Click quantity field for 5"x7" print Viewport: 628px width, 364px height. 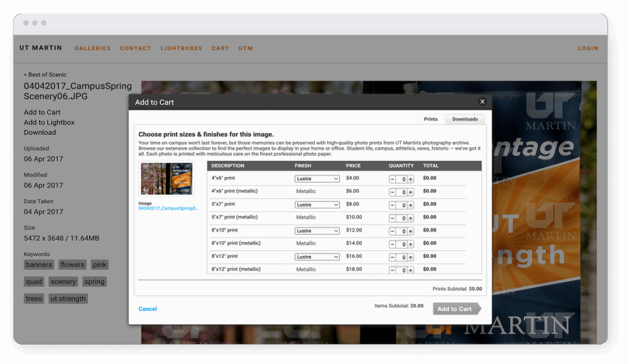point(402,205)
